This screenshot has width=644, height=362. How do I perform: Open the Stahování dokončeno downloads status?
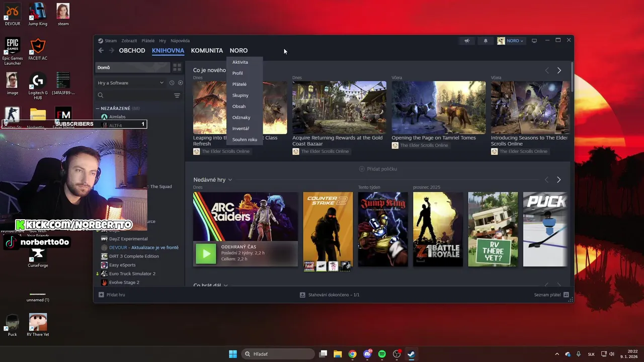(330, 295)
